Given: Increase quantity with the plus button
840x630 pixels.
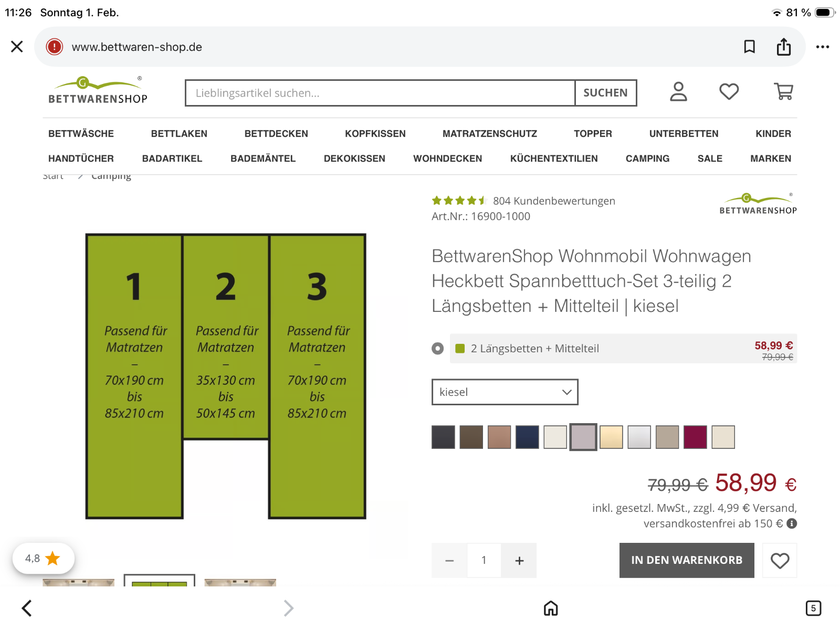Looking at the screenshot, I should 519,561.
